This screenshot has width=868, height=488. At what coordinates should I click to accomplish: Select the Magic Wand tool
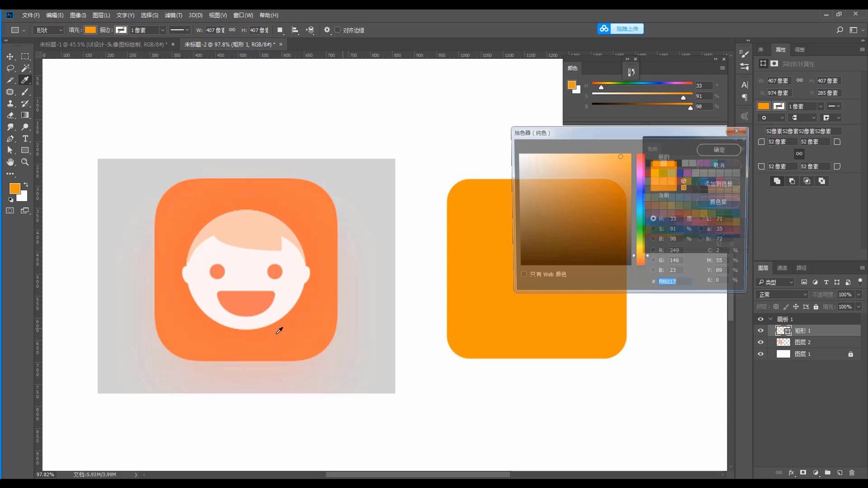25,68
